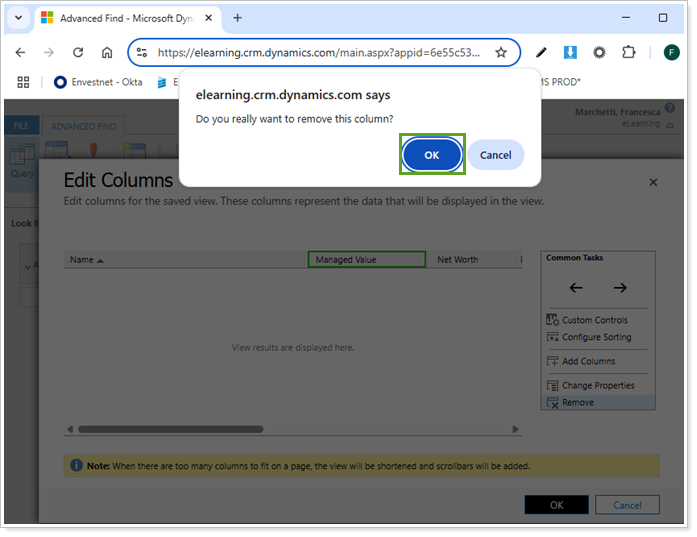Click Remove in Common Tasks
Image resolution: width=697 pixels, height=537 pixels.
pos(577,402)
